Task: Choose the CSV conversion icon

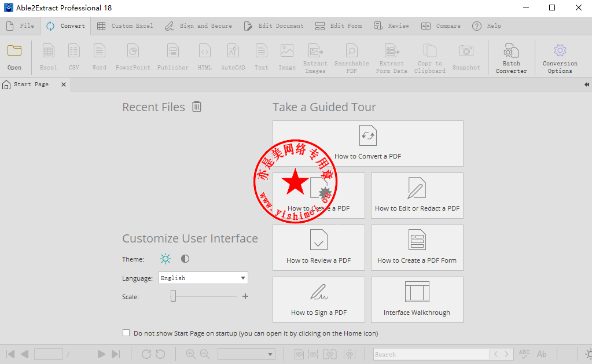Action: coord(74,57)
